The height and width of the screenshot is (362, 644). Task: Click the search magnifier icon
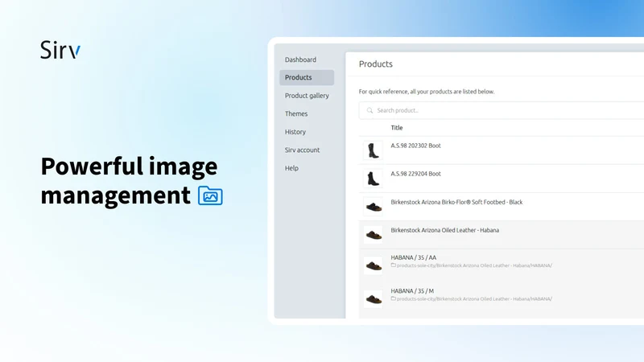(x=369, y=110)
